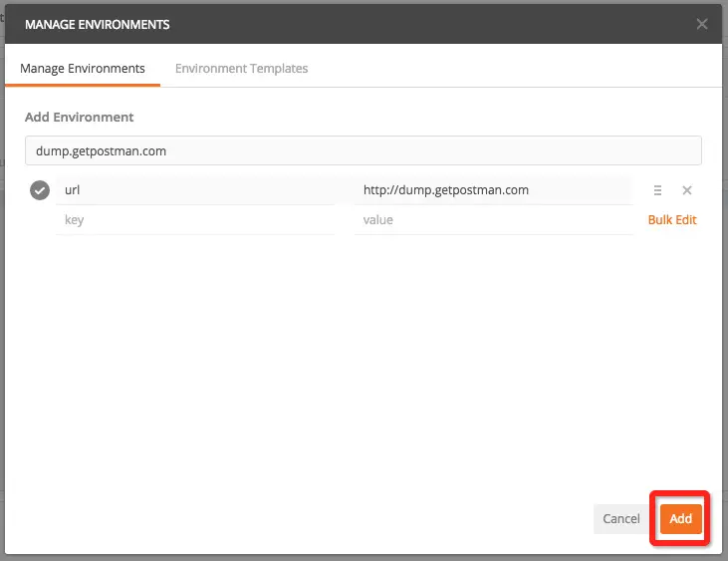Open Bulk Edit mode
728x561 pixels.
click(672, 219)
